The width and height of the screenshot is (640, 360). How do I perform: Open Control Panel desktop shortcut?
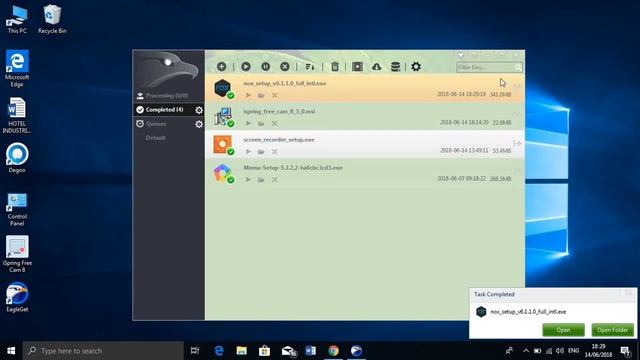17,209
